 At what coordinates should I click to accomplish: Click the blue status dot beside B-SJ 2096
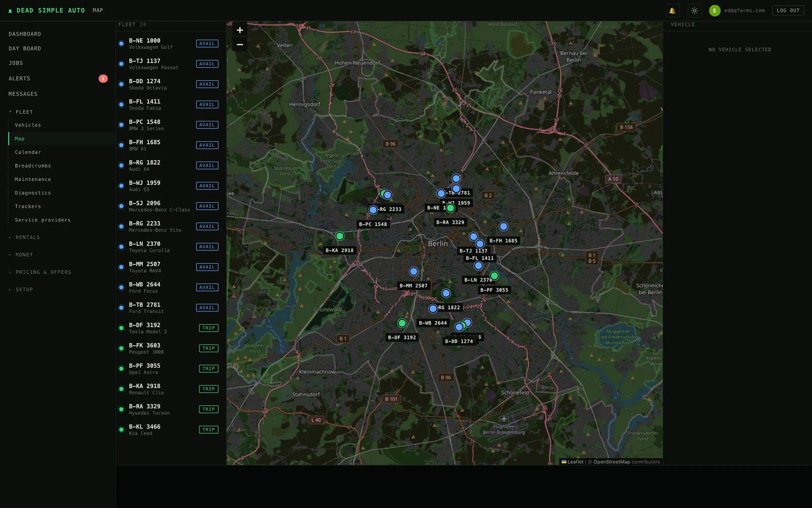point(121,206)
